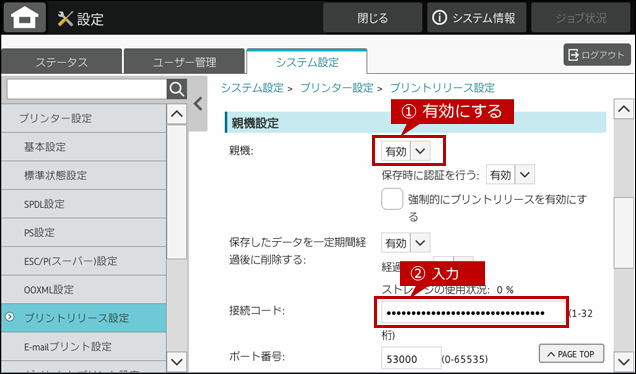Switch to the ユーザー管理 tab

point(184,62)
